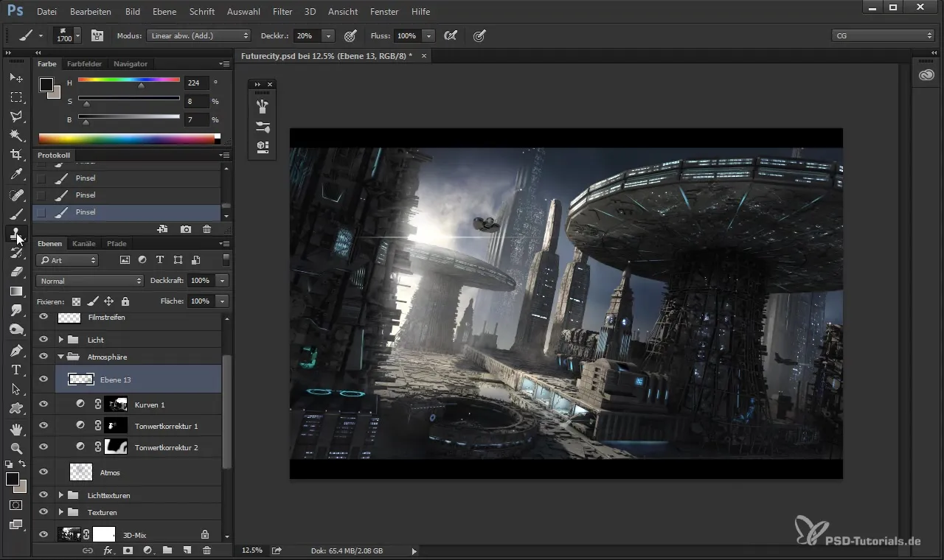Click the hue H slider
944x560 pixels.
tap(129, 80)
